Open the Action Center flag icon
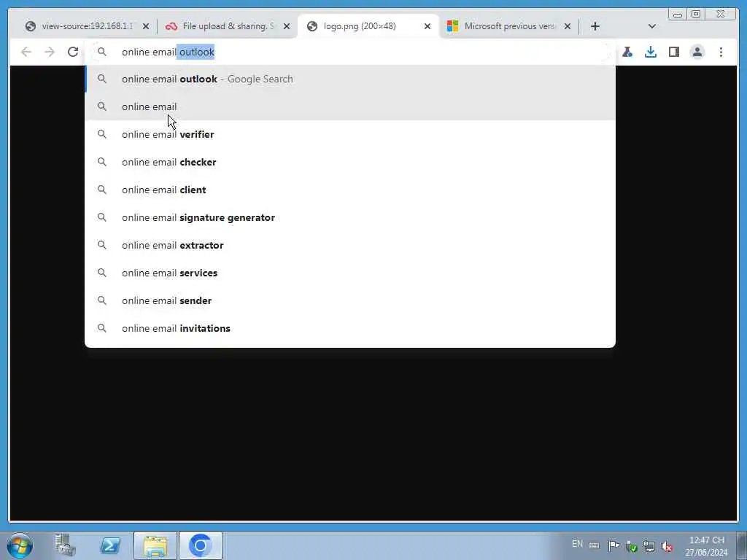The image size is (747, 560). click(x=614, y=545)
